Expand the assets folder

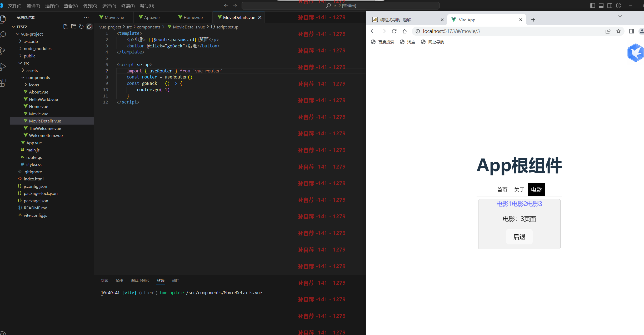(x=23, y=70)
